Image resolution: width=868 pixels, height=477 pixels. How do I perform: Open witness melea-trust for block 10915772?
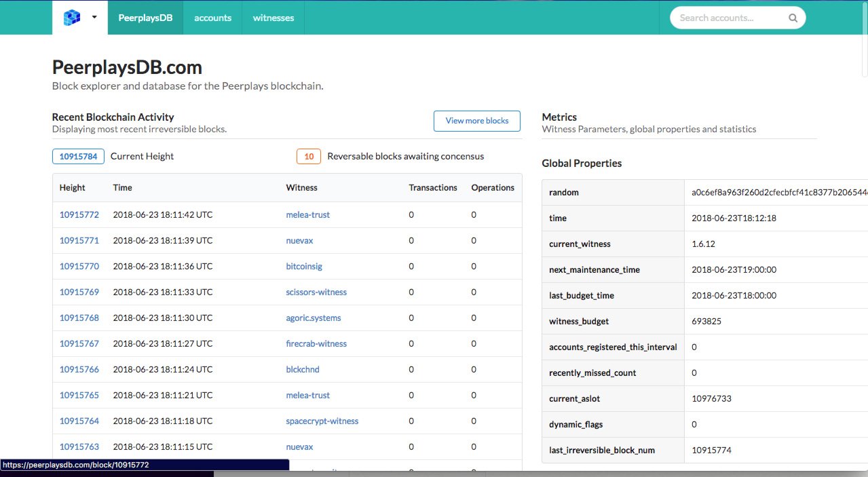point(308,215)
